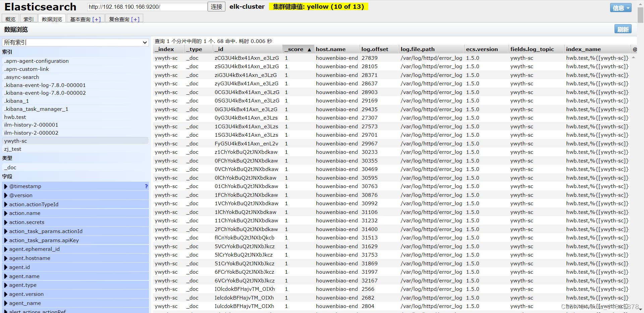This screenshot has height=313, width=644.
Task: Click log.offset value 32167
Action: pyautogui.click(x=370, y=281)
